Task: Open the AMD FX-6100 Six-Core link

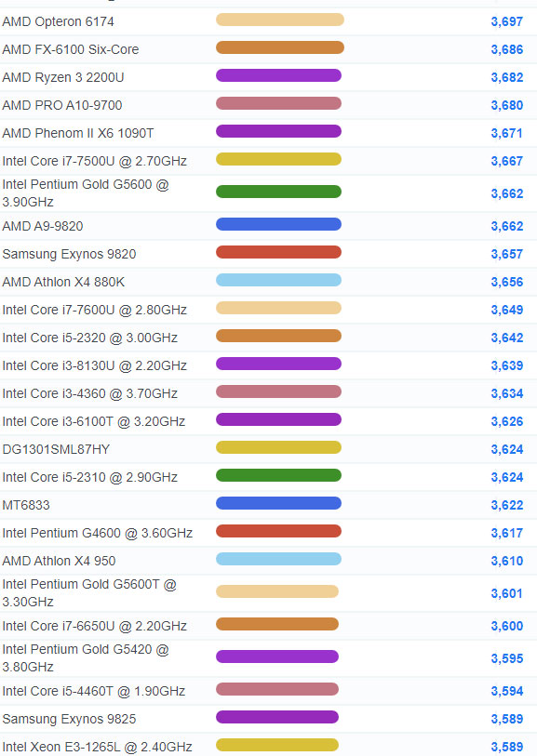Action: click(71, 49)
